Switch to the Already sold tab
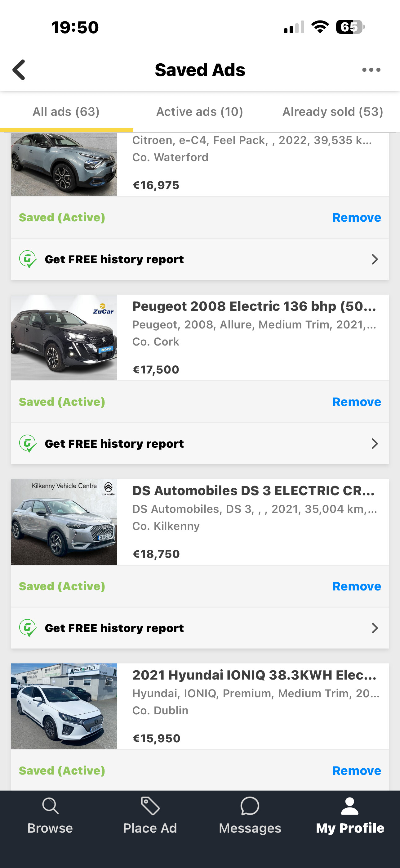The image size is (400, 868). tap(333, 111)
